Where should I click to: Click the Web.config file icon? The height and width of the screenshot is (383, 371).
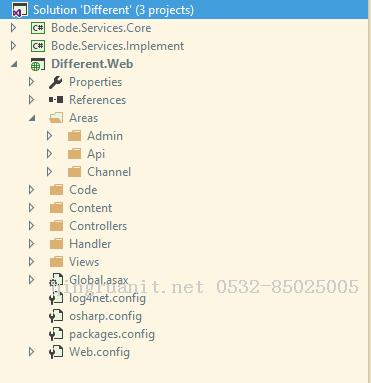click(56, 352)
